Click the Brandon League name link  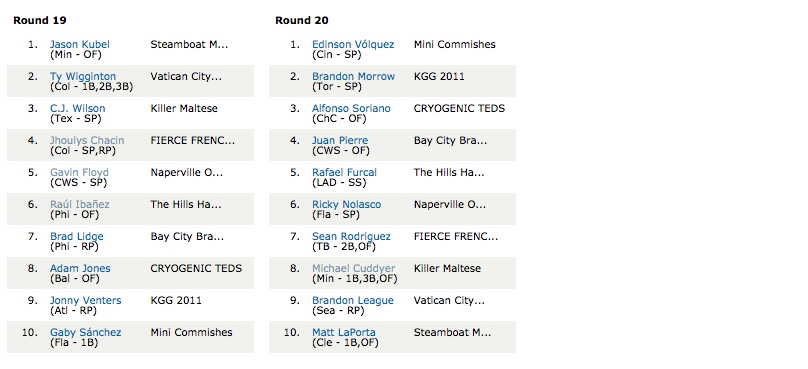tap(353, 300)
